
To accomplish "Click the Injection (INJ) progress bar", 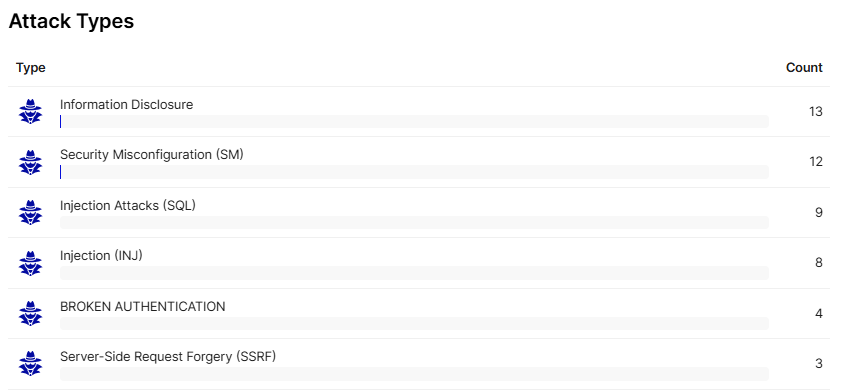I will (414, 273).
